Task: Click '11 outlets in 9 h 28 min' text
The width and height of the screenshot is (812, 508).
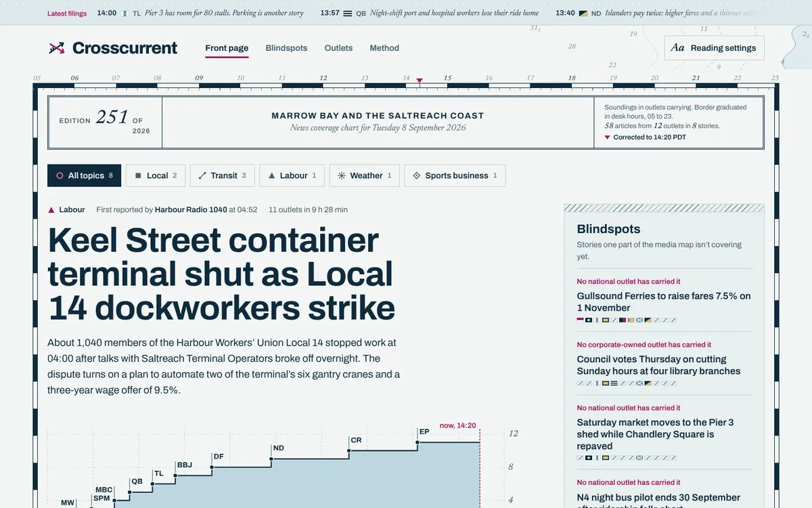Action: click(308, 210)
